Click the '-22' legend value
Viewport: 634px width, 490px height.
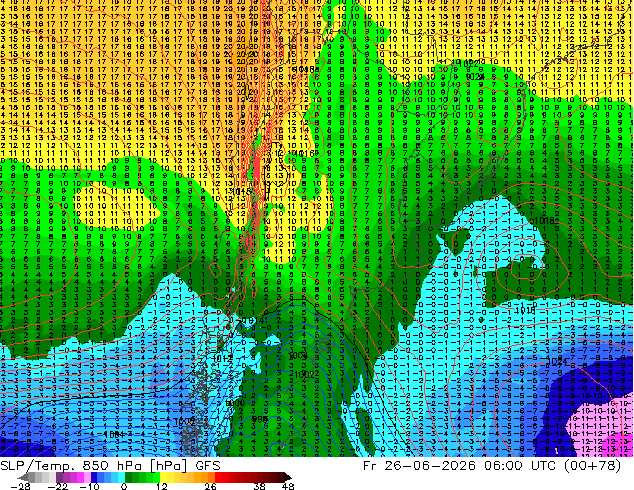[x=58, y=486]
